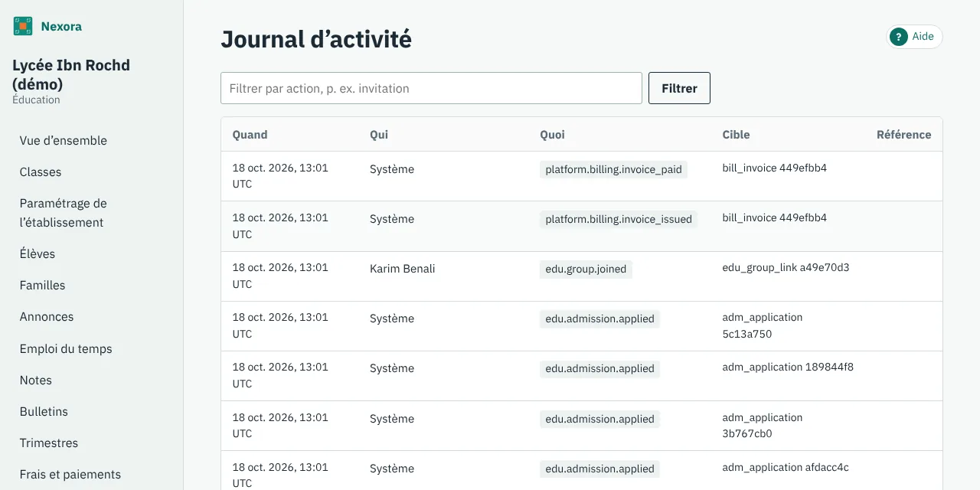Click timestamp in the Karim Benali row

click(280, 276)
